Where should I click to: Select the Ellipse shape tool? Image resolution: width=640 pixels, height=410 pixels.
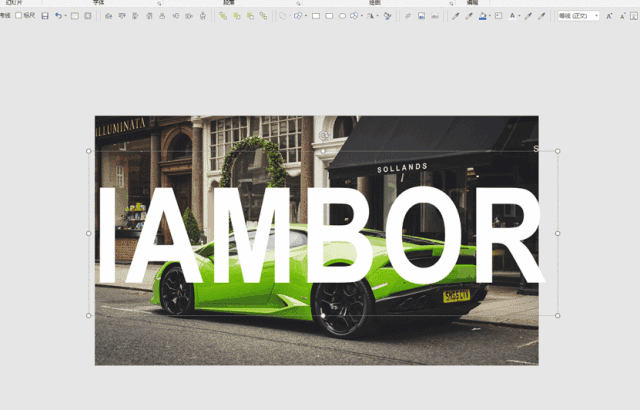click(x=342, y=16)
